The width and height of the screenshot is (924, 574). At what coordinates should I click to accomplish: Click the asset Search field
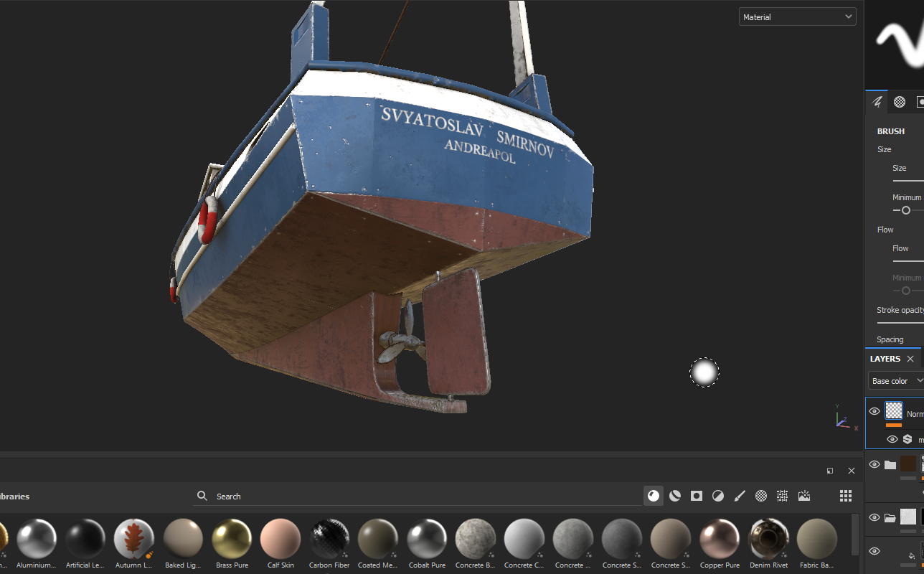tap(416, 497)
